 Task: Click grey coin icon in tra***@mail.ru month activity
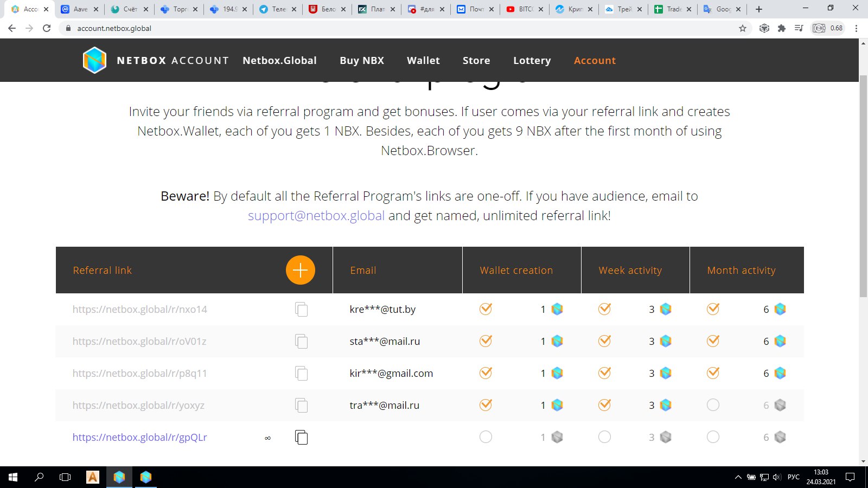[x=780, y=405]
